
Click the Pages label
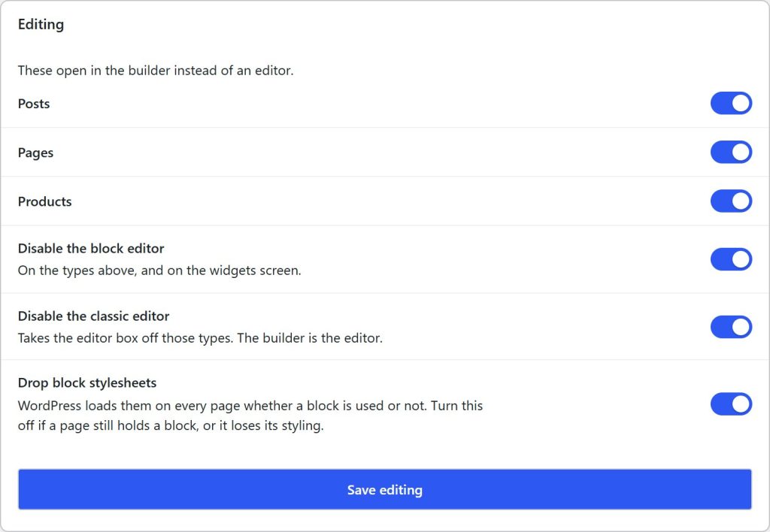35,153
